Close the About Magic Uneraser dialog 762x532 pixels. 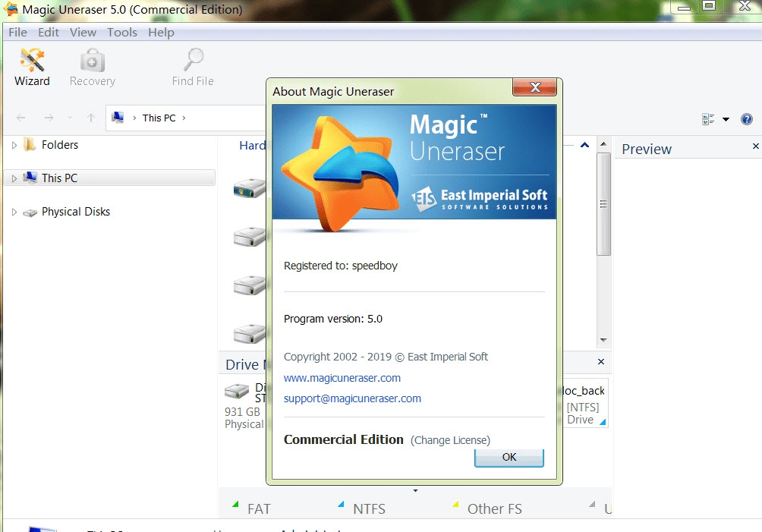[x=534, y=87]
